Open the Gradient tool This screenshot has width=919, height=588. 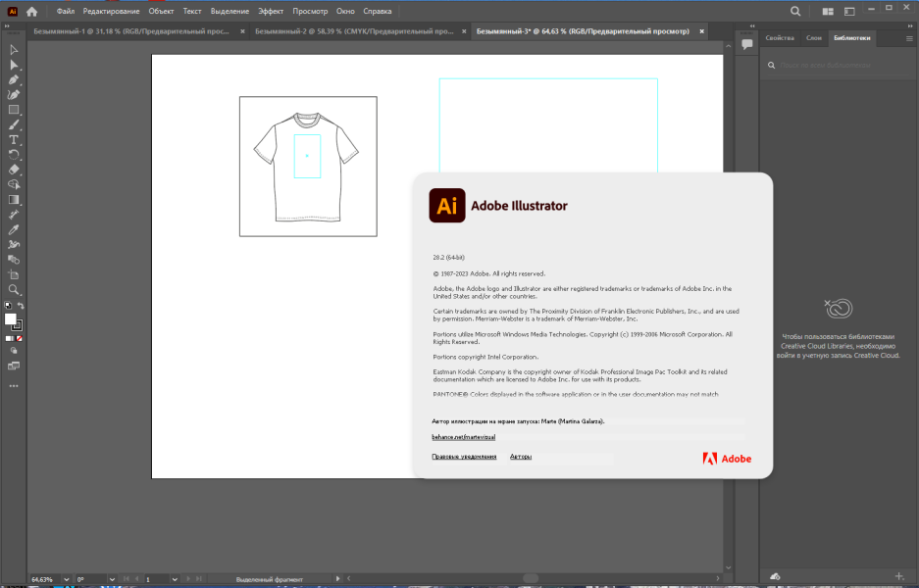pyautogui.click(x=14, y=200)
